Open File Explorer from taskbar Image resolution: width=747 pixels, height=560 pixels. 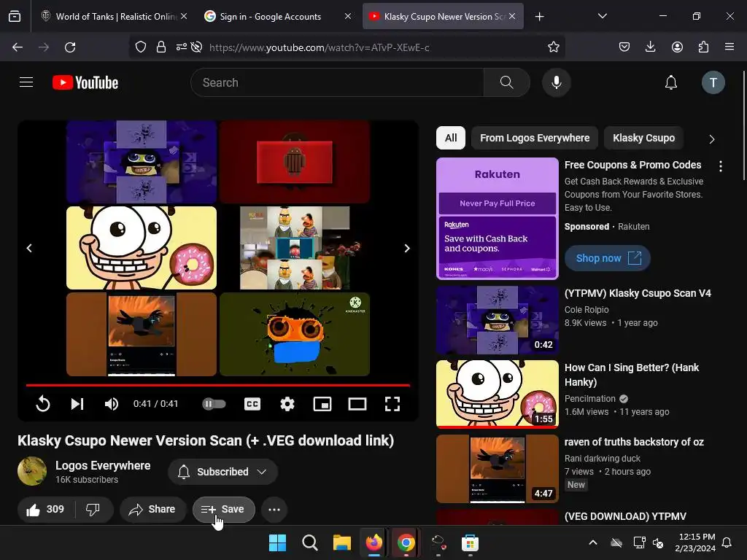[x=341, y=542]
